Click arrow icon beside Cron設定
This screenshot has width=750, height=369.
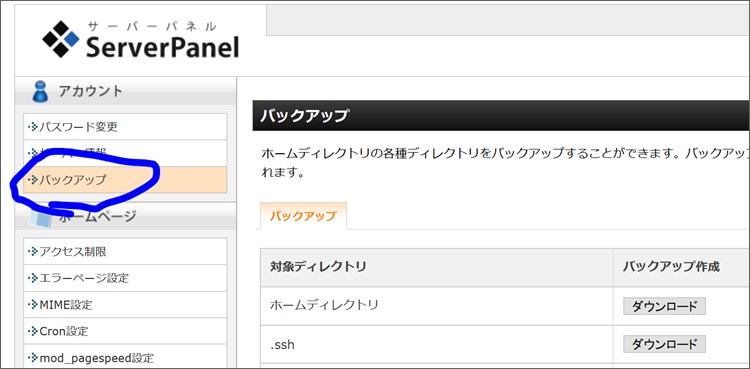pyautogui.click(x=33, y=331)
